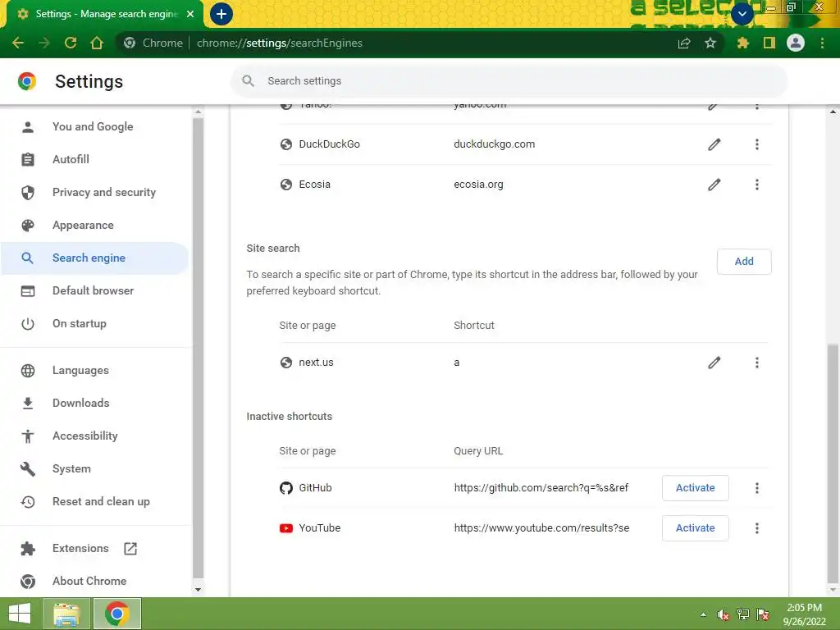Open Chrome three-dot menu
The image size is (840, 630).
822,43
